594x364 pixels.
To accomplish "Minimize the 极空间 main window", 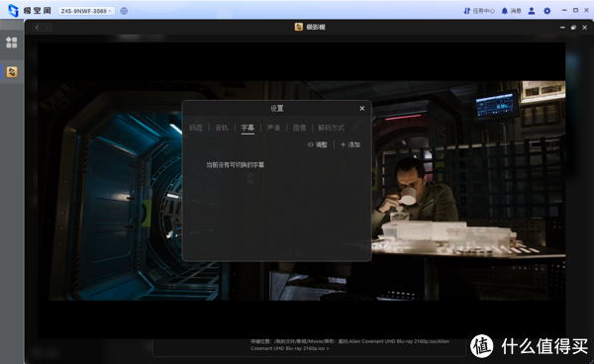I will click(564, 11).
